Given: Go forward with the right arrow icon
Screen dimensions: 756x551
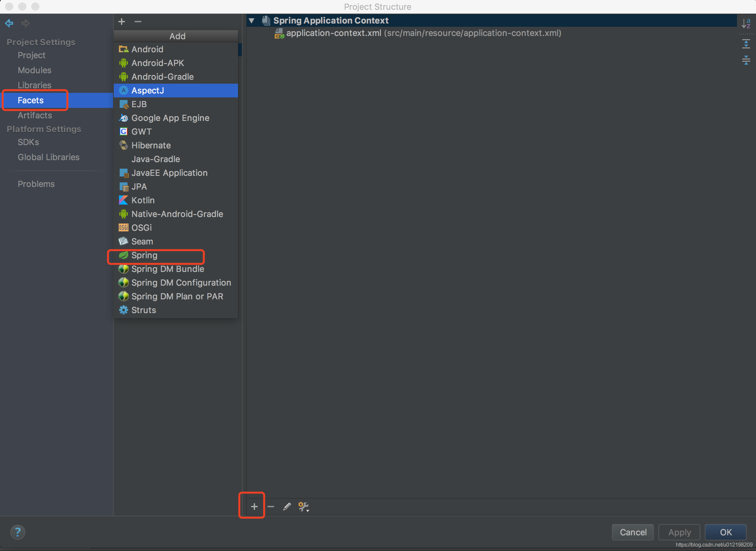Looking at the screenshot, I should tap(26, 23).
